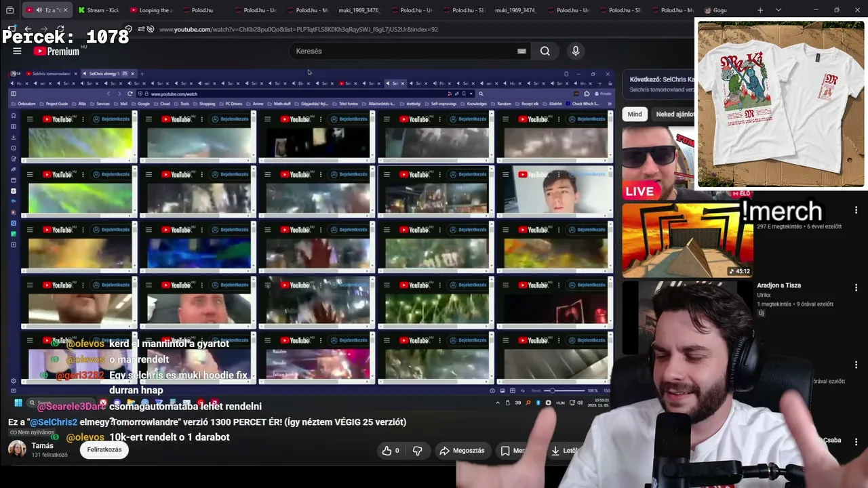Dislike the video with the thumbs-down
The image size is (868, 488).
(x=418, y=451)
